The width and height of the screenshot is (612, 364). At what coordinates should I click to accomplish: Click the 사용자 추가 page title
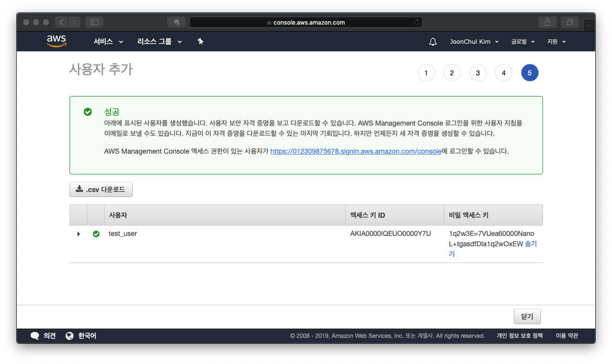point(101,69)
